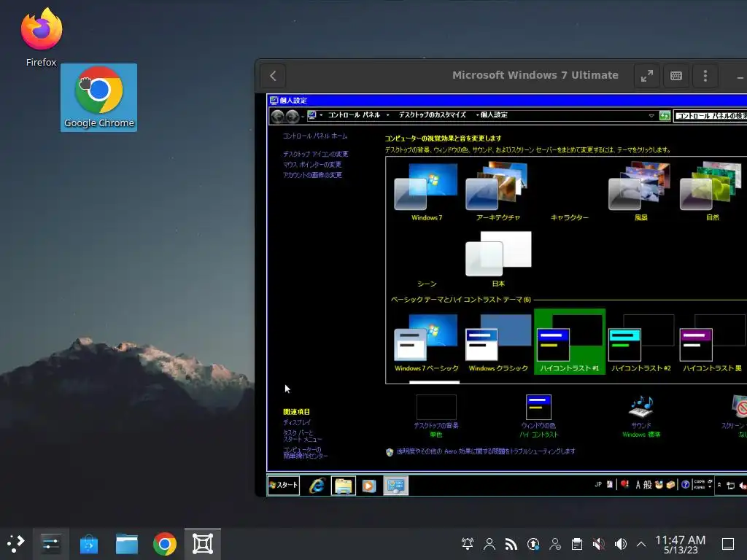Launch Chrome from KDE panel
The image size is (747, 560).
(165, 544)
